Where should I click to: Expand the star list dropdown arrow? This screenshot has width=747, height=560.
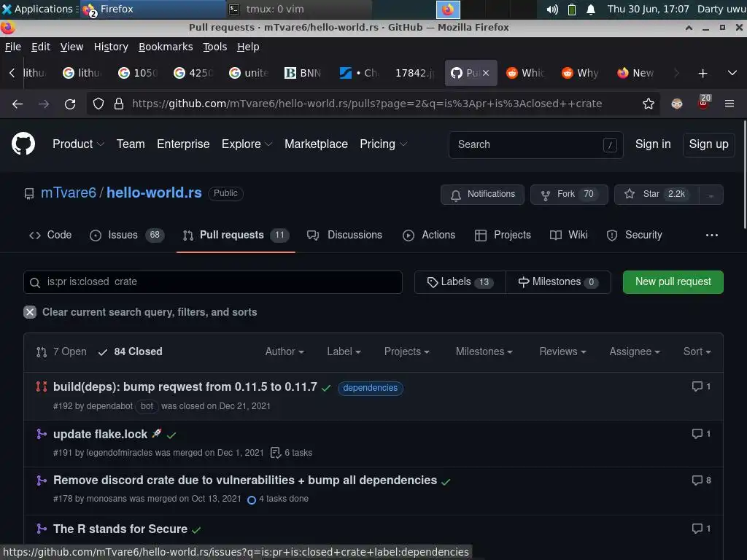tap(711, 195)
